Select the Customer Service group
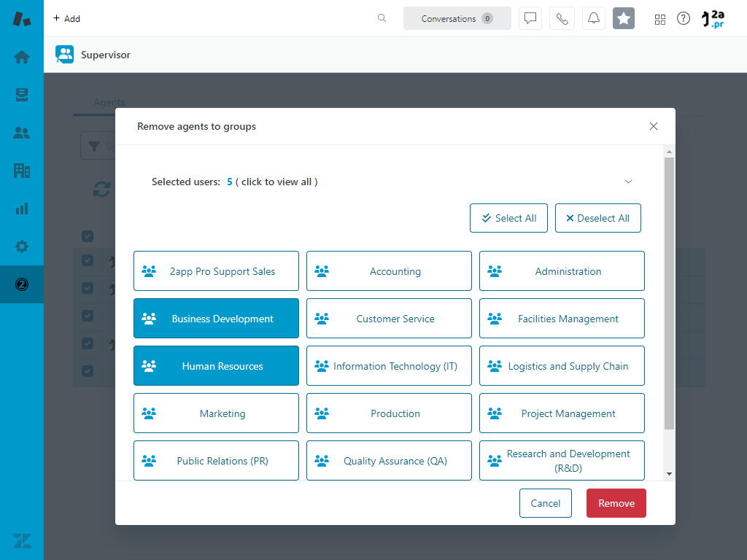Image resolution: width=747 pixels, height=560 pixels. click(389, 319)
